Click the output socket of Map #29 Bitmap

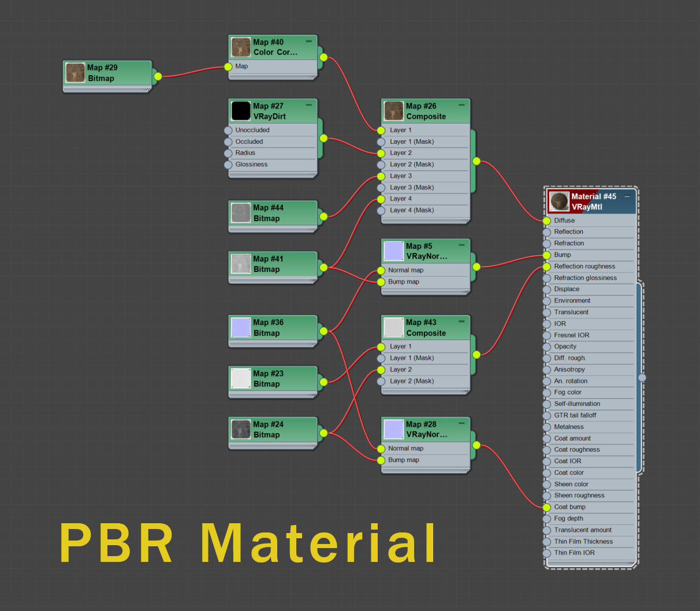tap(158, 76)
